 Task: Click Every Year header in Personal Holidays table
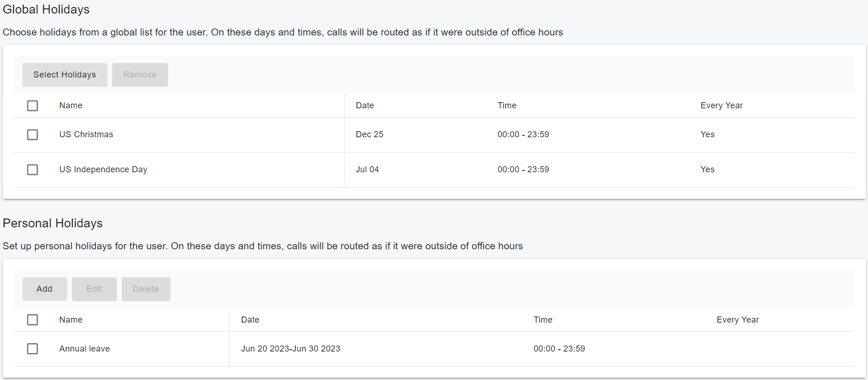tap(737, 320)
